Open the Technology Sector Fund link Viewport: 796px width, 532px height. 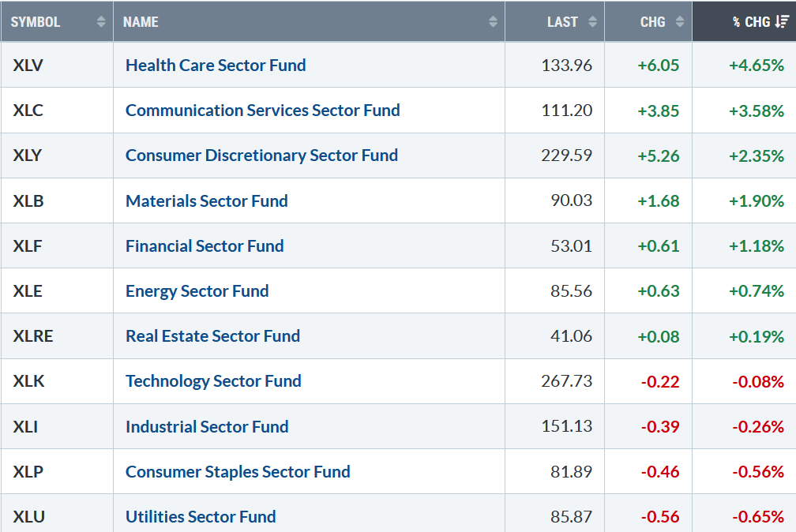[x=213, y=381]
